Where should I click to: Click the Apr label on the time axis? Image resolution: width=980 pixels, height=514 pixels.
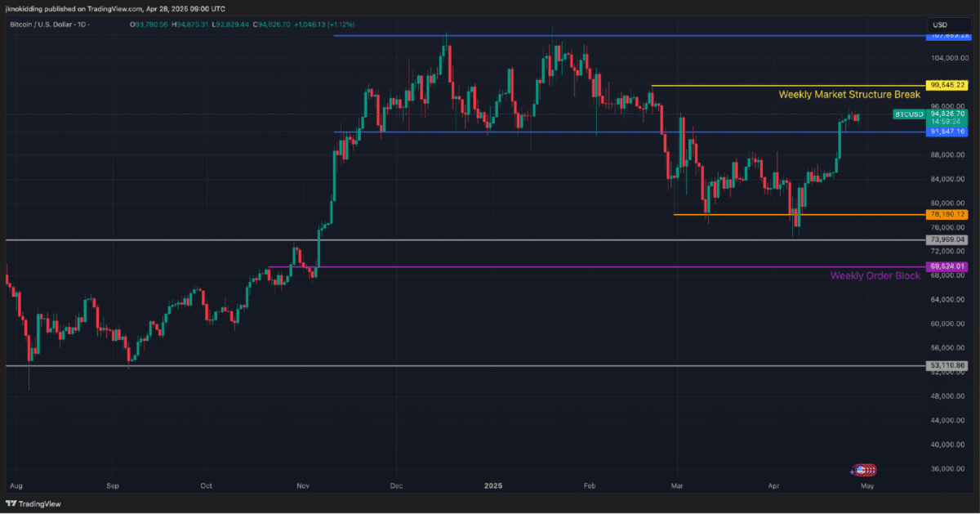(773, 485)
